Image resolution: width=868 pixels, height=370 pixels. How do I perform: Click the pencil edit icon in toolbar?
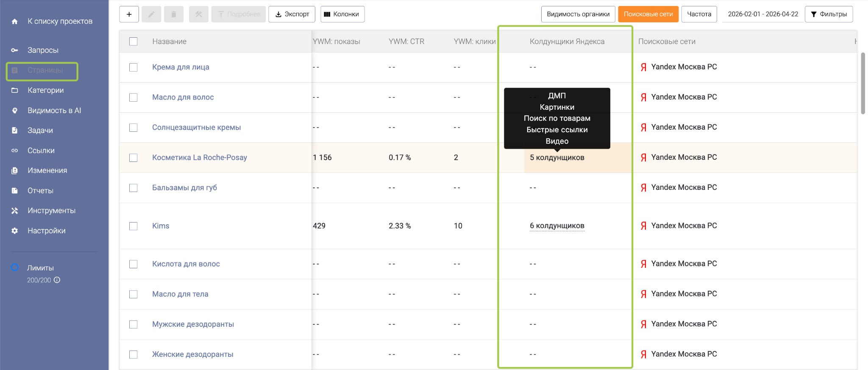click(151, 14)
